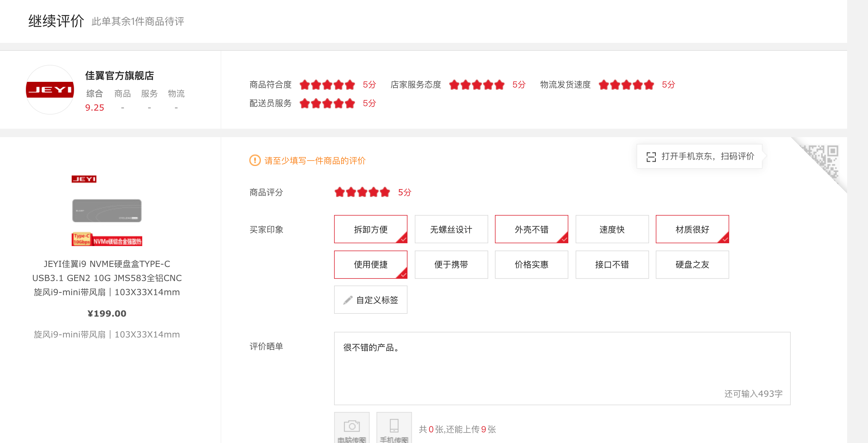The height and width of the screenshot is (443, 868).
Task: Click the phone icon for mobile image upload
Action: pyautogui.click(x=394, y=426)
